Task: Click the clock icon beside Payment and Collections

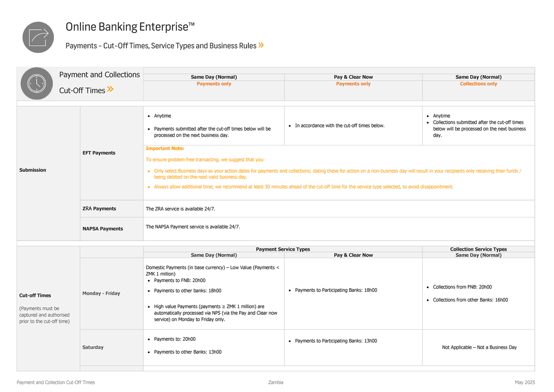Action: (x=36, y=84)
